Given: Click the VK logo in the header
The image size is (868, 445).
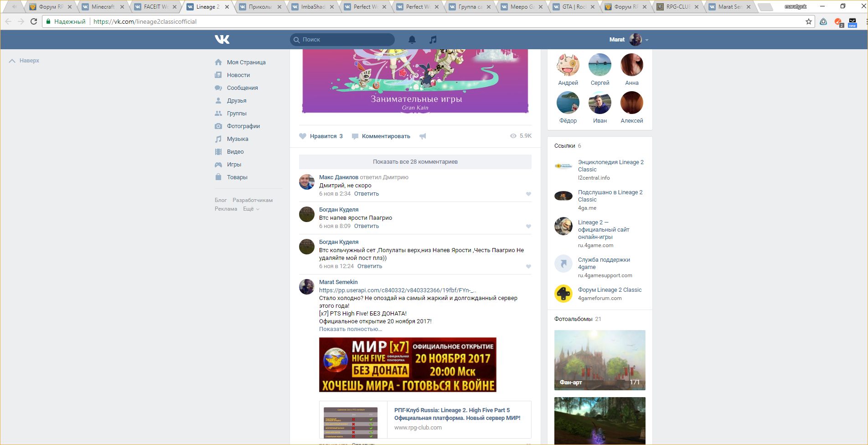Looking at the screenshot, I should point(222,40).
